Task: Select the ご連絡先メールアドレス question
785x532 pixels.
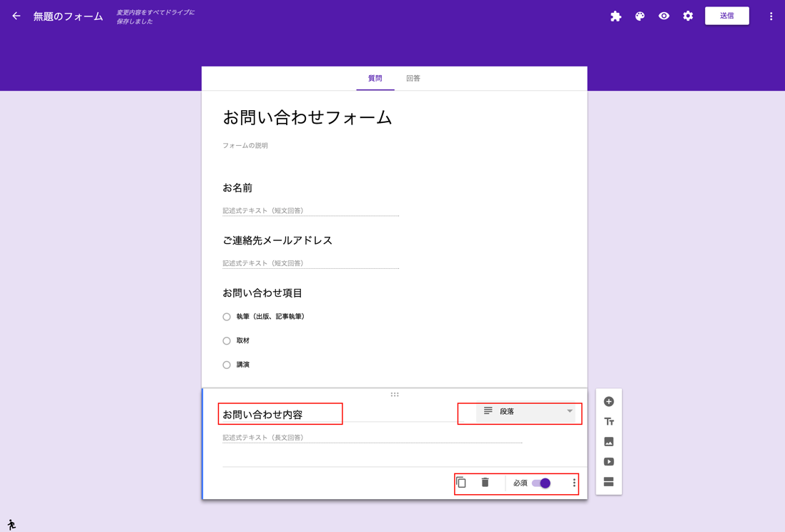Action: point(277,240)
